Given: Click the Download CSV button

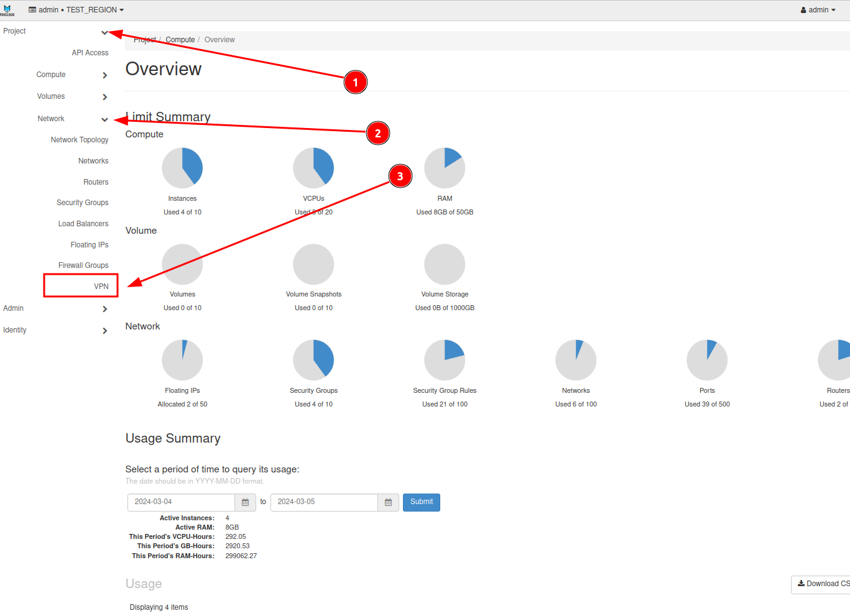Looking at the screenshot, I should click(823, 584).
